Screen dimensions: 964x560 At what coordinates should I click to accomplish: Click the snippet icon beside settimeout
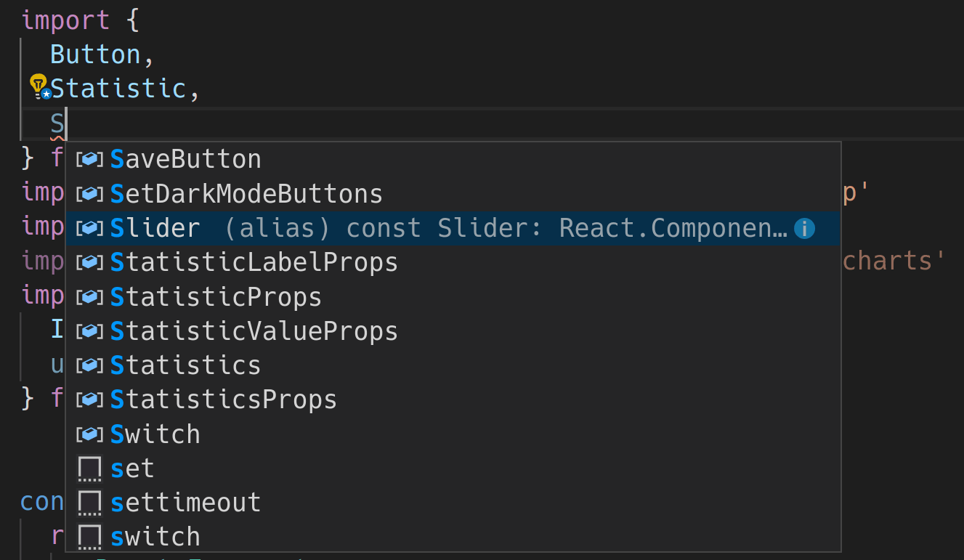tap(89, 503)
